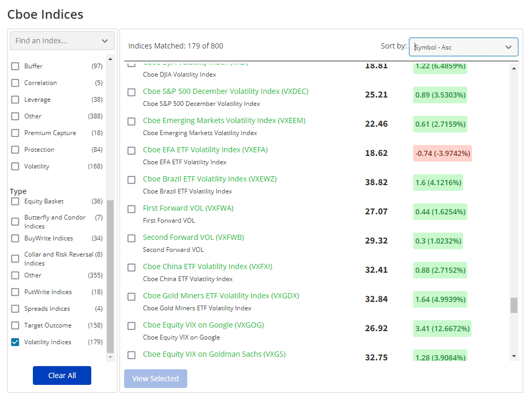Click the filter panel scrollbar thumb
This screenshot has height=400, width=532.
coord(110,276)
